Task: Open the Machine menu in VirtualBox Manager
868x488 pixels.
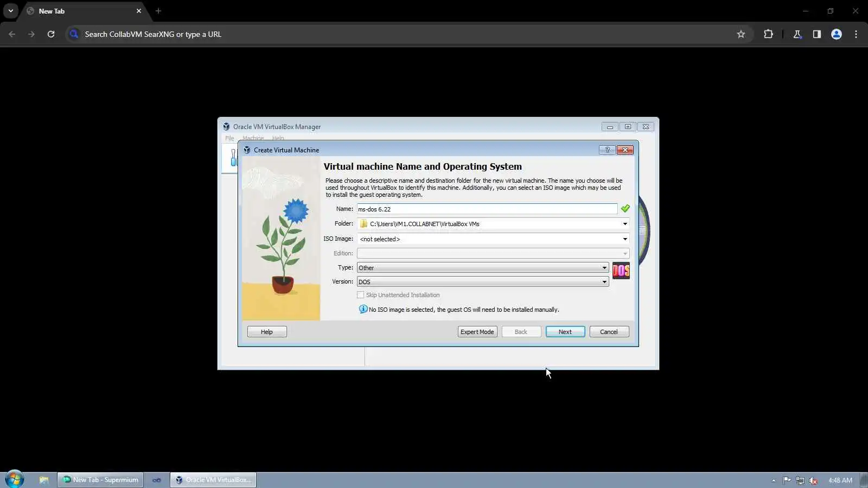Action: [x=253, y=138]
